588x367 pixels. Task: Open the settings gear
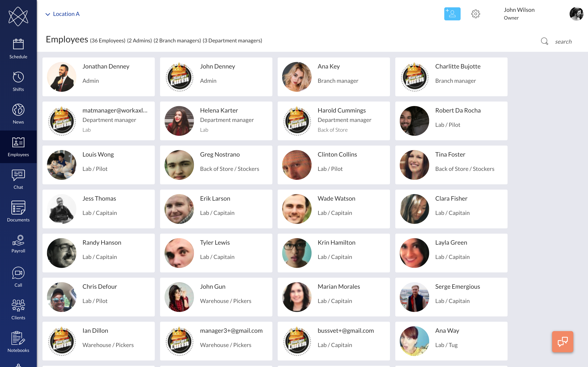click(x=476, y=14)
